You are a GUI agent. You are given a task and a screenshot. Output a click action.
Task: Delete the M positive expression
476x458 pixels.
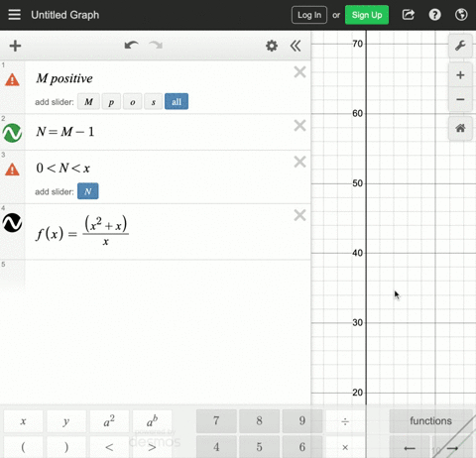tap(299, 72)
